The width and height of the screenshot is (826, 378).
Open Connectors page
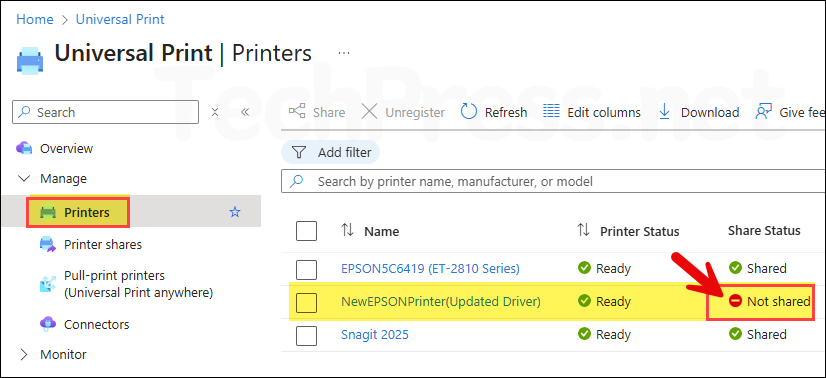click(96, 324)
